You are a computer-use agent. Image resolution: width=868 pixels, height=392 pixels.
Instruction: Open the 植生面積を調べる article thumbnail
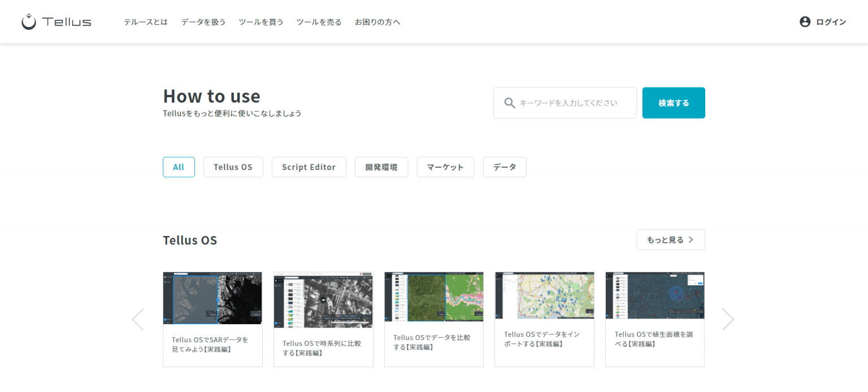tap(655, 295)
